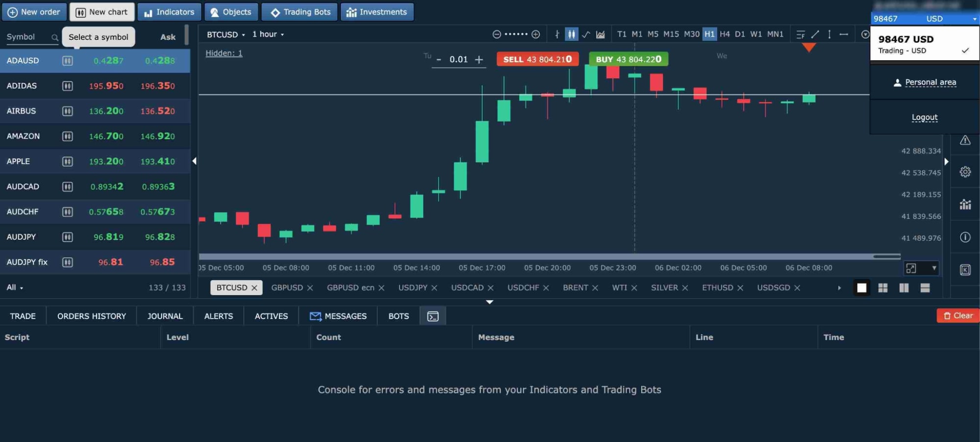Open the BTCUSD symbol dropdown
The width and height of the screenshot is (980, 442).
point(226,34)
